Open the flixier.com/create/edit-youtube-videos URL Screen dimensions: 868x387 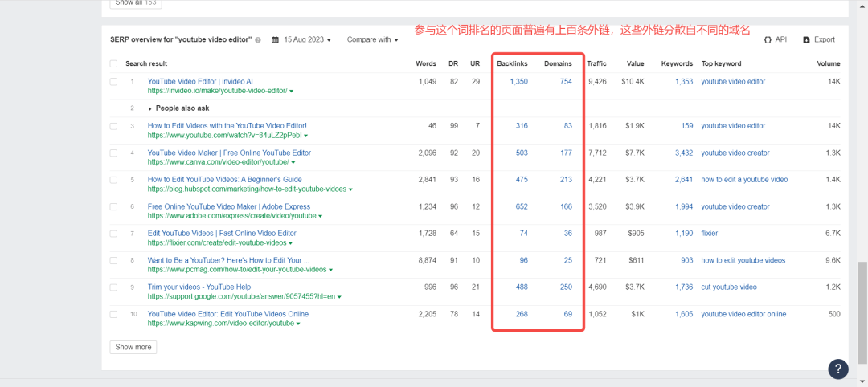tap(217, 242)
